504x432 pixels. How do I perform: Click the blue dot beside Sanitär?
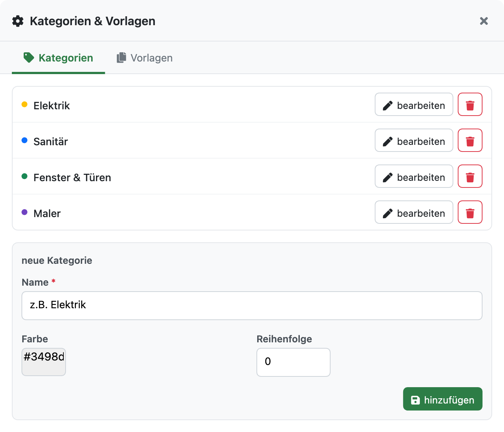point(24,140)
